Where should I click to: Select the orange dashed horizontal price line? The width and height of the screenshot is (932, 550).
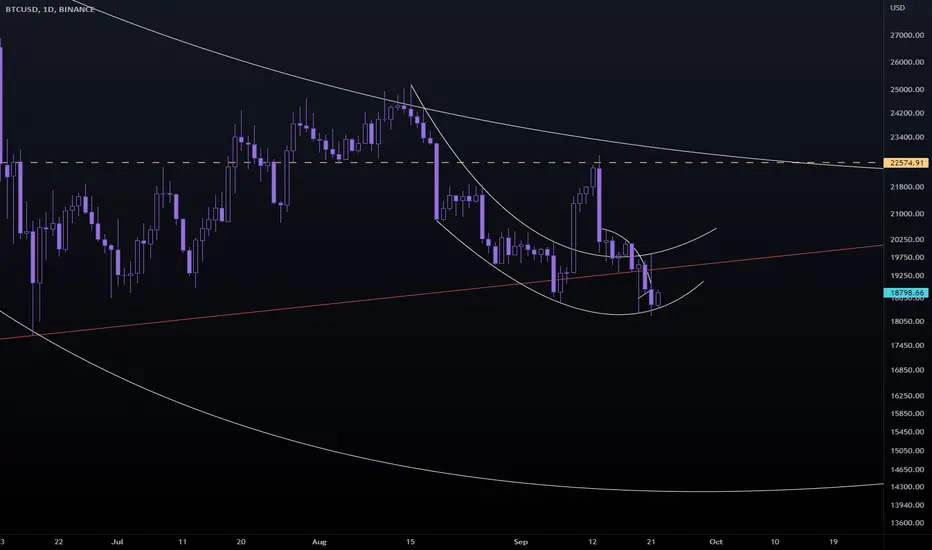(442, 162)
